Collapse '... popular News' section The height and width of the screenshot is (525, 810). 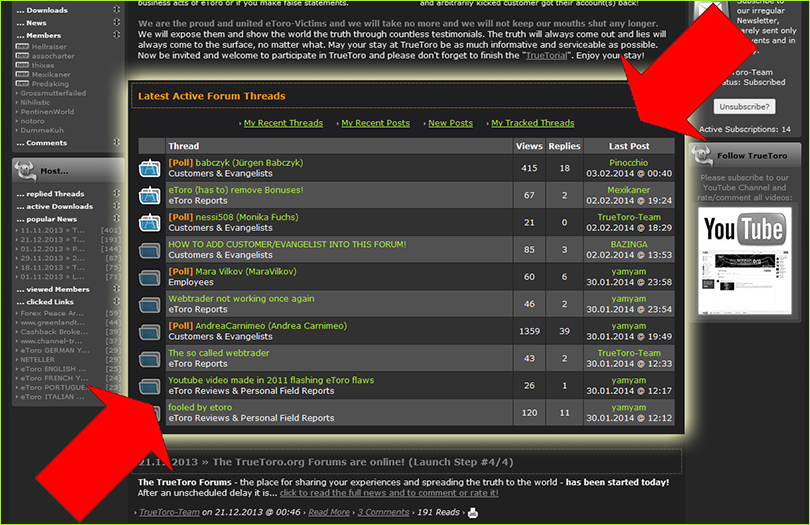click(x=117, y=219)
